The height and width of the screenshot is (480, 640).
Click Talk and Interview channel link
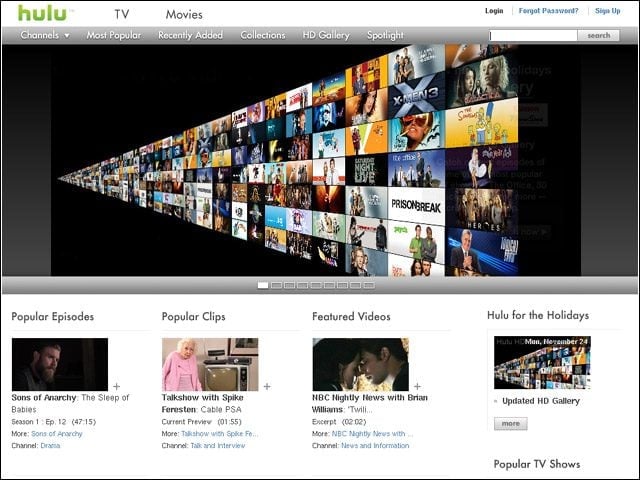[x=218, y=446]
